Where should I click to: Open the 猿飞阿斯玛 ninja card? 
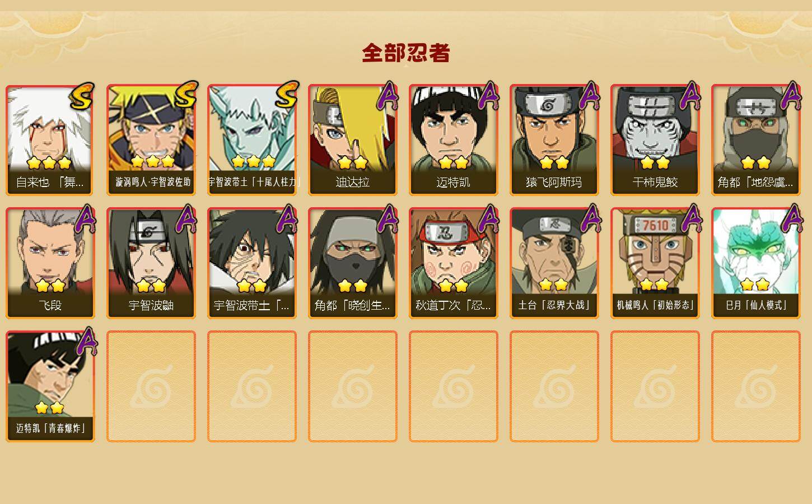coord(554,140)
